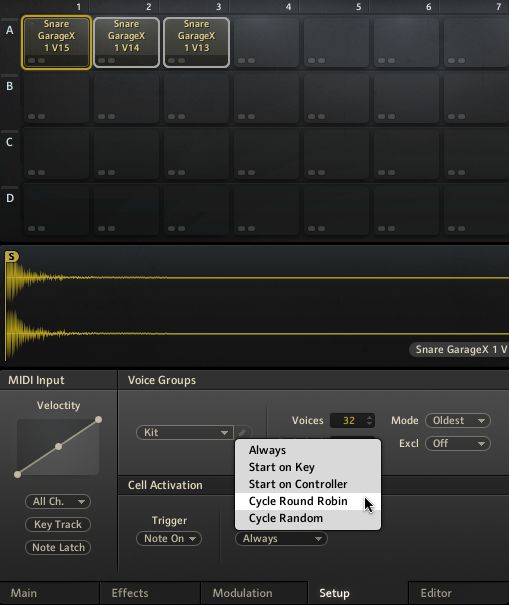The image size is (509, 605).
Task: Click the S start marker on waveform
Action: point(12,257)
